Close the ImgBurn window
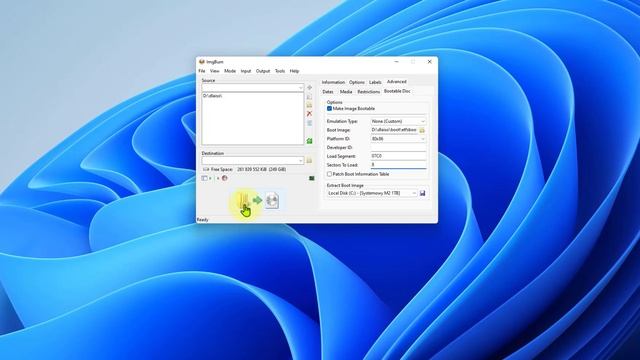Screen dimensions: 640x360 [x=429, y=62]
